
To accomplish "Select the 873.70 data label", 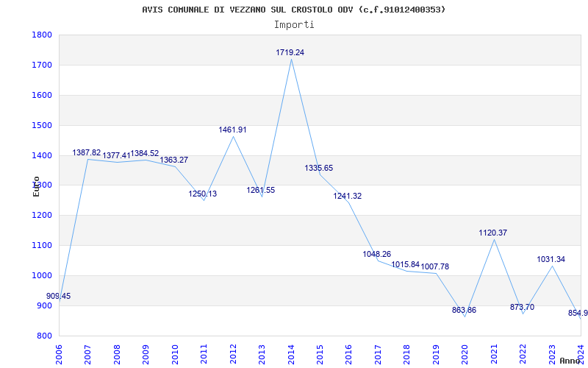I will click(x=522, y=307).
